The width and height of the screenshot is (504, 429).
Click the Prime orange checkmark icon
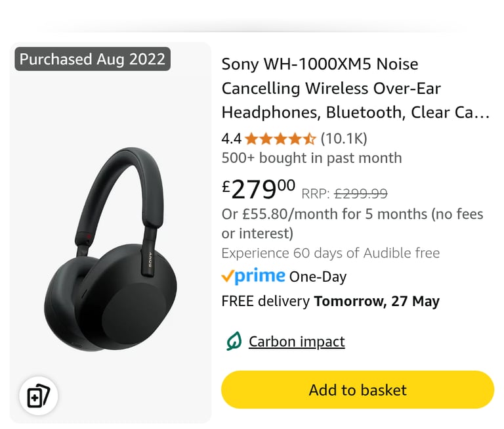[x=227, y=277]
